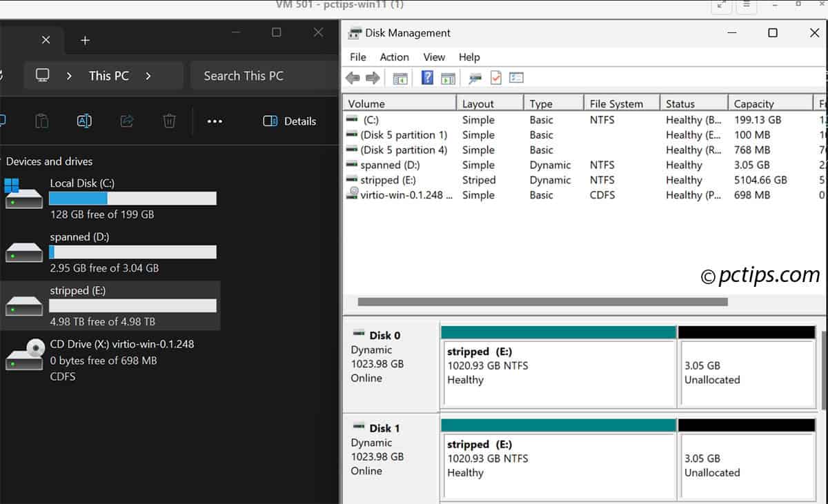Open Disk Management Help via question mark icon

426,77
